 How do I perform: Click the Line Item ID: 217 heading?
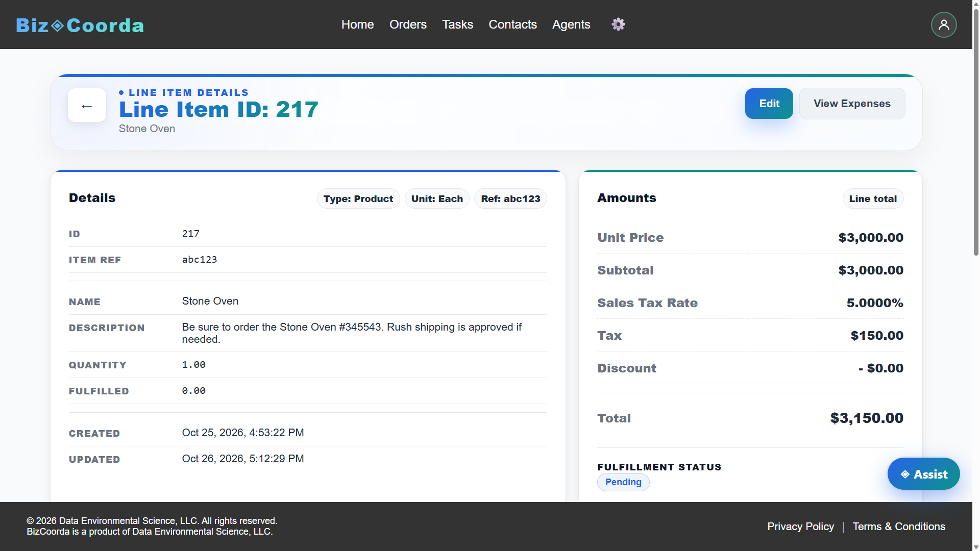coord(218,109)
